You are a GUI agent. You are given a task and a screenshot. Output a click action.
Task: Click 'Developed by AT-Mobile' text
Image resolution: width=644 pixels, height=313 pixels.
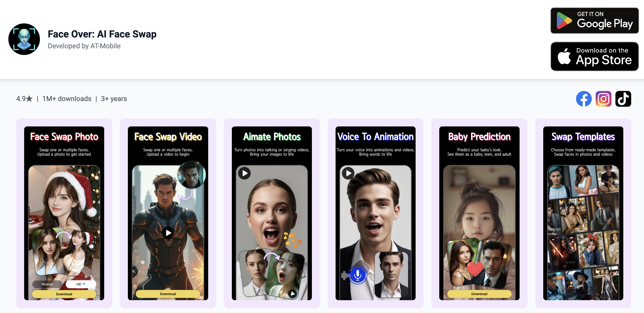(x=84, y=46)
